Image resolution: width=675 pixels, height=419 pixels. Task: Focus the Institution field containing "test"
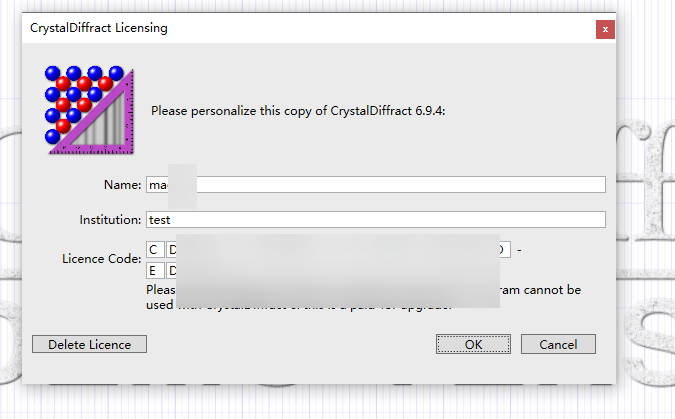[375, 220]
